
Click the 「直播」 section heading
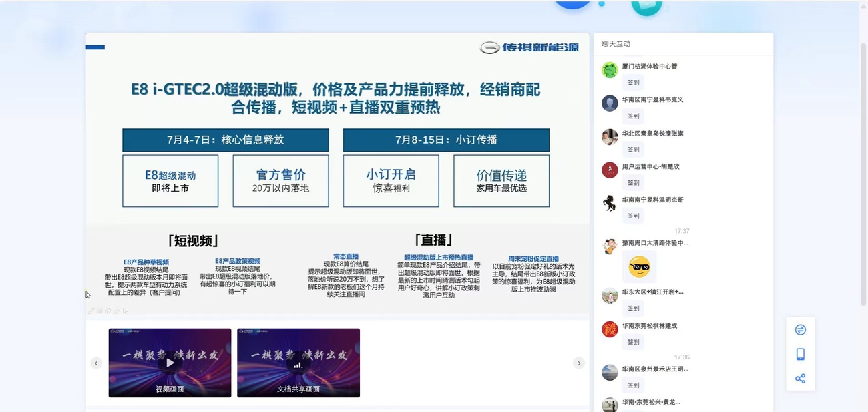[x=433, y=240]
